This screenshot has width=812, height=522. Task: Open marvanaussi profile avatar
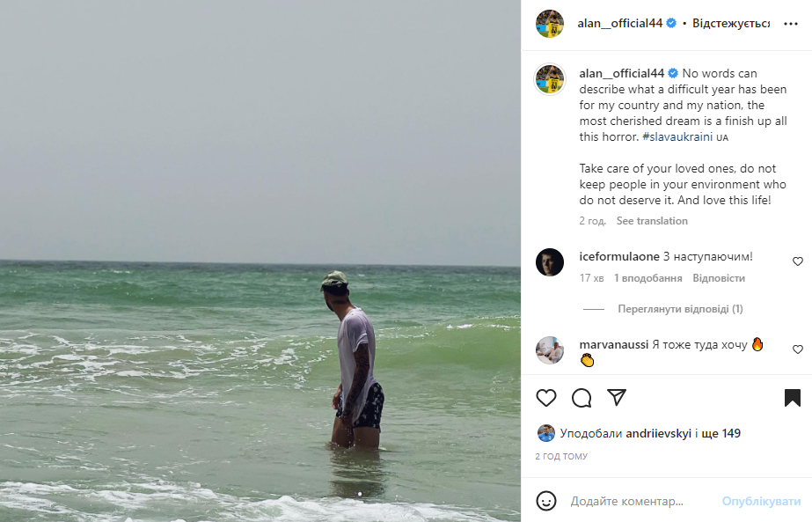coord(550,350)
